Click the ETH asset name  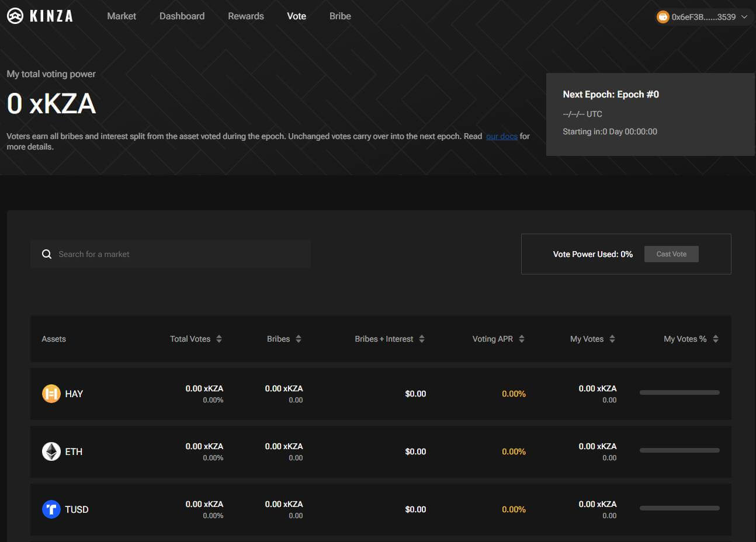point(74,451)
